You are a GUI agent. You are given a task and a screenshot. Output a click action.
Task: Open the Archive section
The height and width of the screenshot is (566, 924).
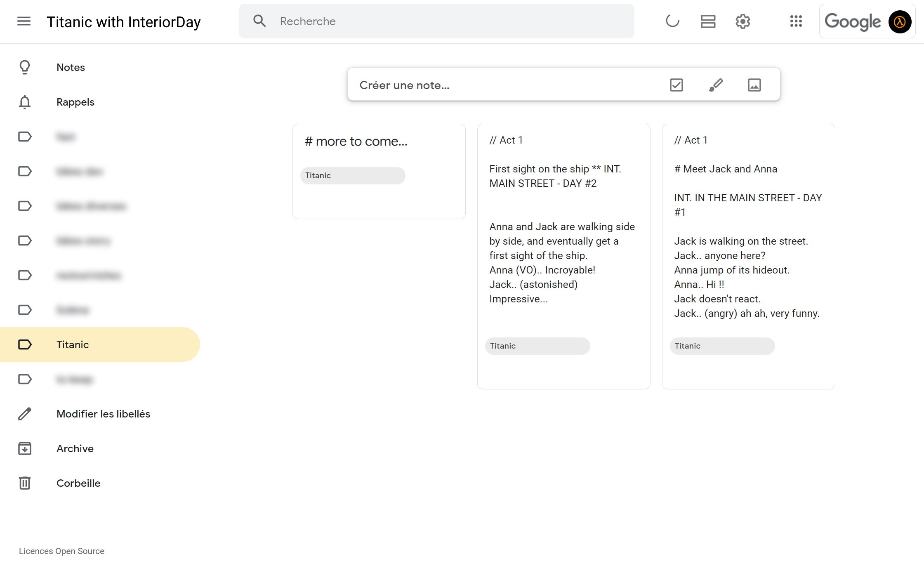75,448
